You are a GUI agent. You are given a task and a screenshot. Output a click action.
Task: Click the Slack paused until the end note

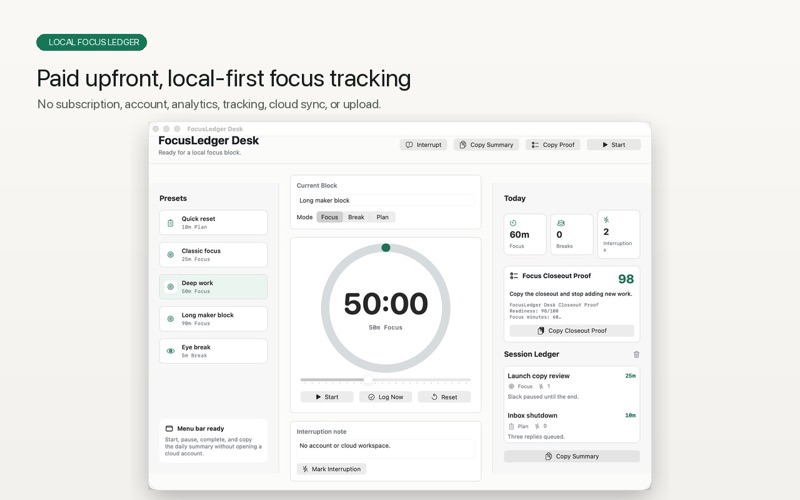tap(543, 397)
